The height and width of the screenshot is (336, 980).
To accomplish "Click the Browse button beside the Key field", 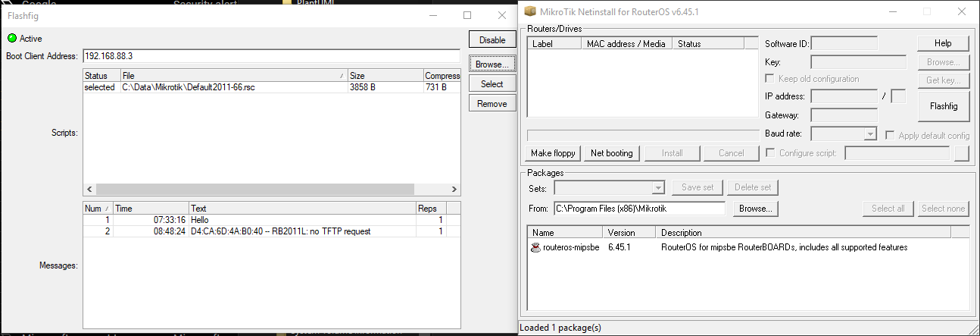I will (x=943, y=61).
